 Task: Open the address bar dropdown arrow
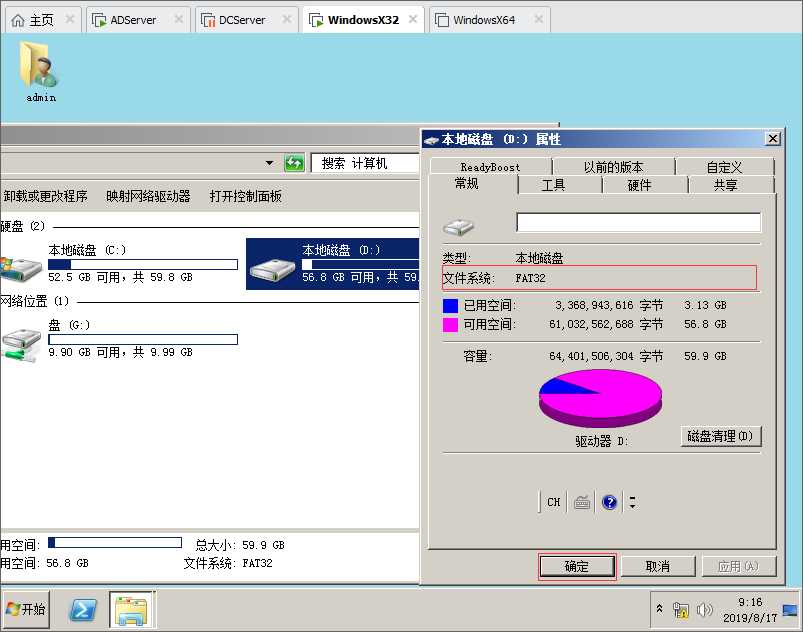tap(269, 163)
